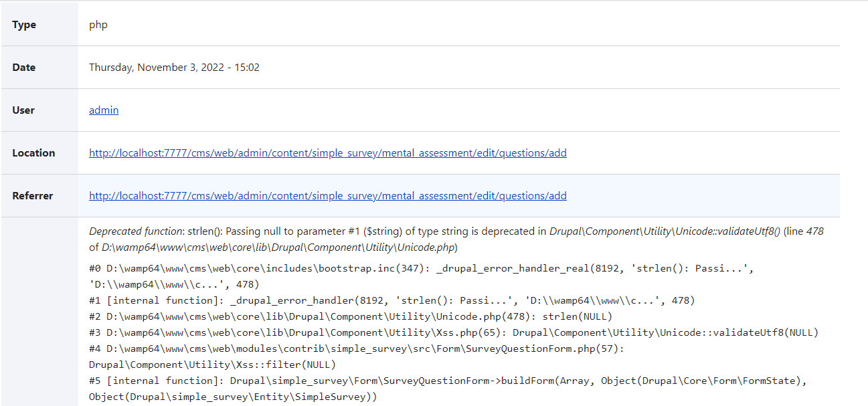Open the Referrer URL link
868x406 pixels.
(328, 196)
